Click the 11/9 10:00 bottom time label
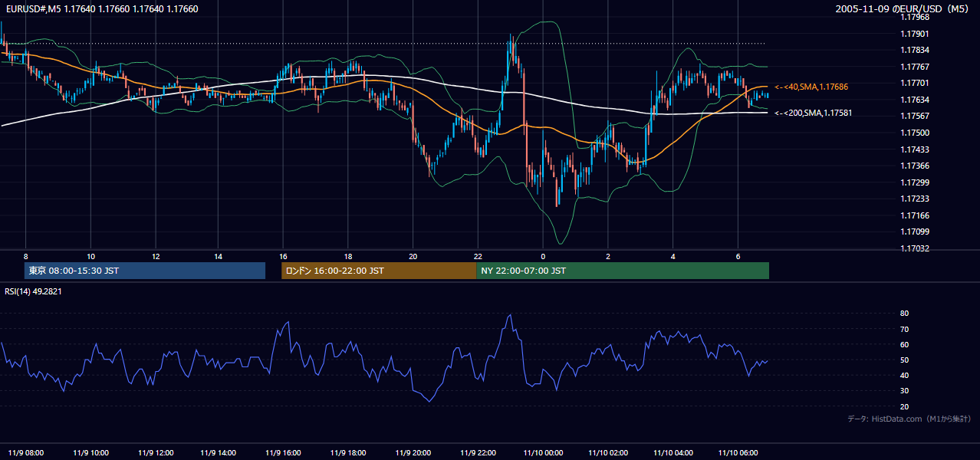 (x=90, y=452)
